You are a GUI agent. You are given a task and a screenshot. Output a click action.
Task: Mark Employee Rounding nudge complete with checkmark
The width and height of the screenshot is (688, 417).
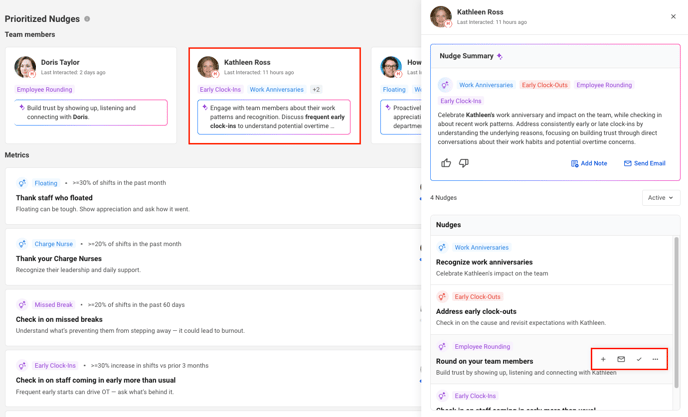[x=639, y=359]
